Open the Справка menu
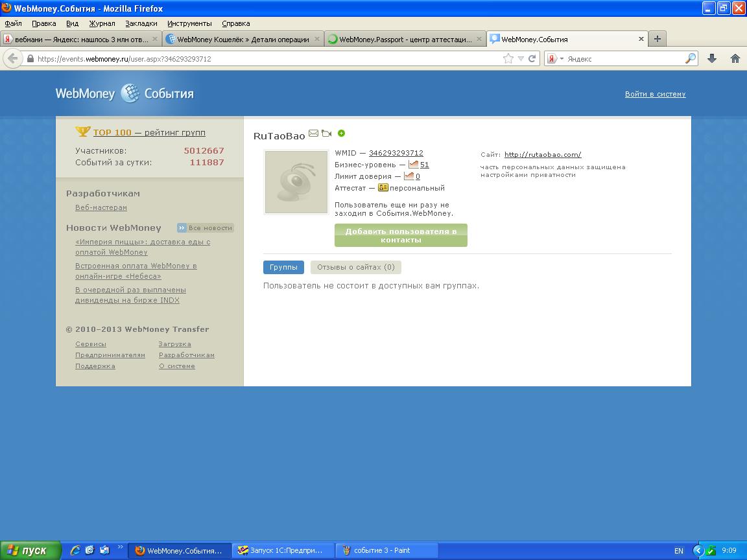Image resolution: width=747 pixels, height=560 pixels. point(236,23)
